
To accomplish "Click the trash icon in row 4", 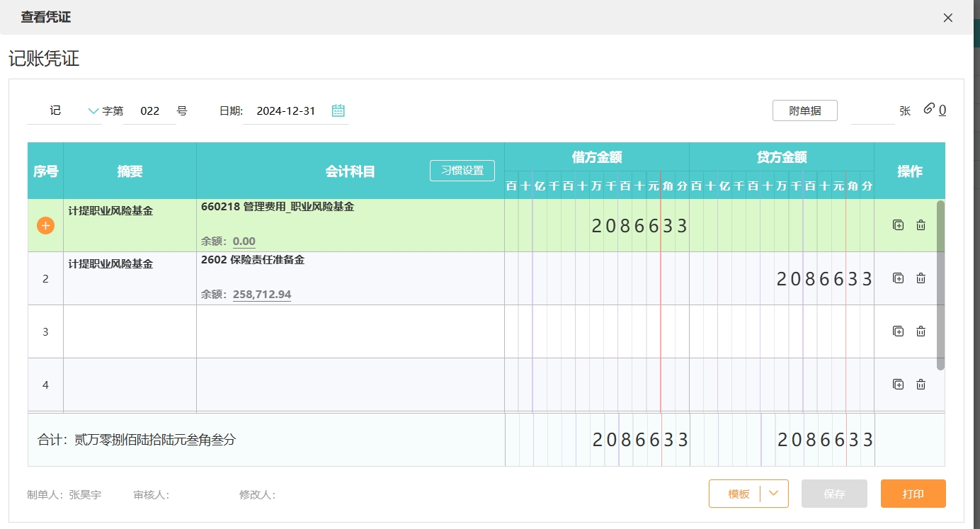I will pos(921,385).
